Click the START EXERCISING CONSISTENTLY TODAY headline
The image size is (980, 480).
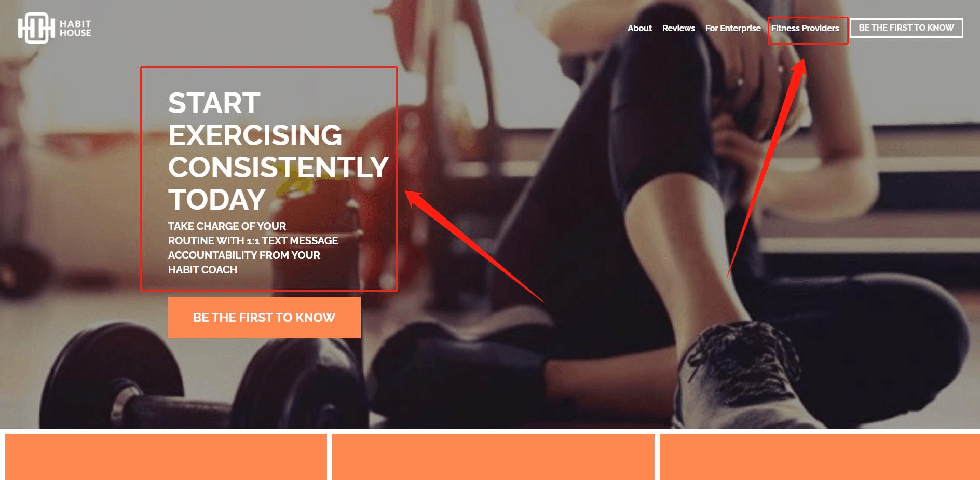click(x=278, y=151)
